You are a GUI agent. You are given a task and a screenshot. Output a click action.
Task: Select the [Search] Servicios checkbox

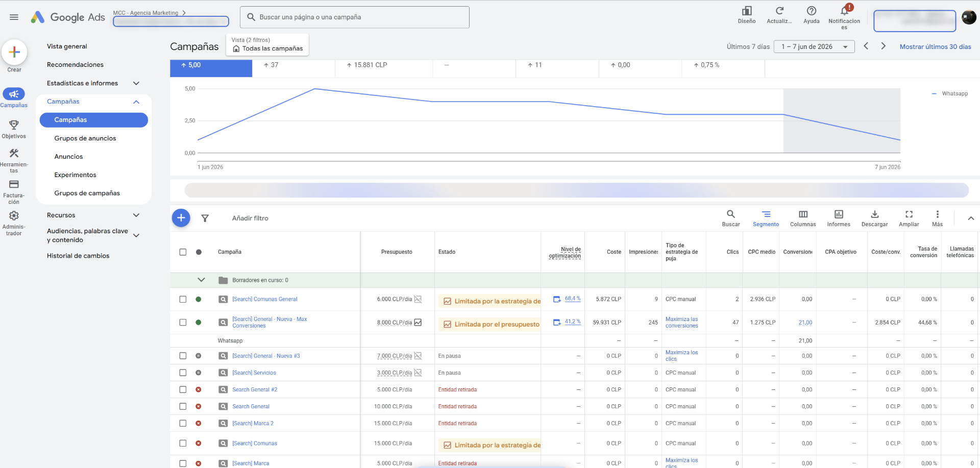[183, 373]
